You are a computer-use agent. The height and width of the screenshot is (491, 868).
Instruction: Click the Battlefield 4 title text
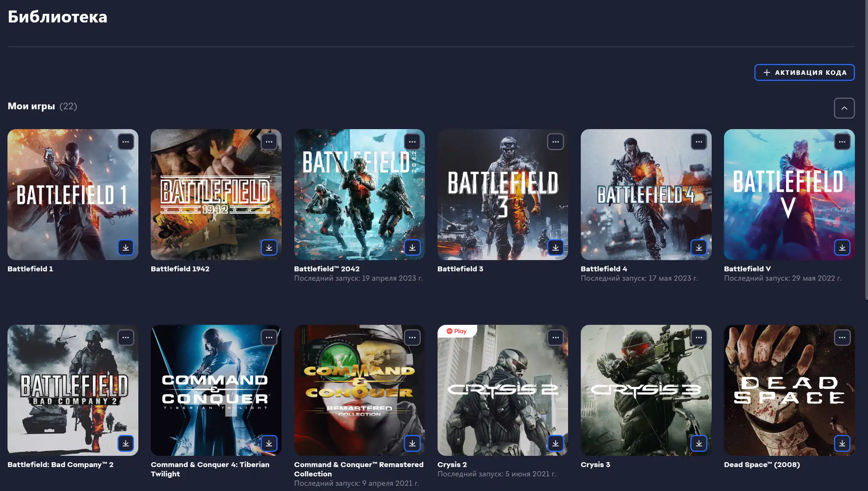click(604, 269)
